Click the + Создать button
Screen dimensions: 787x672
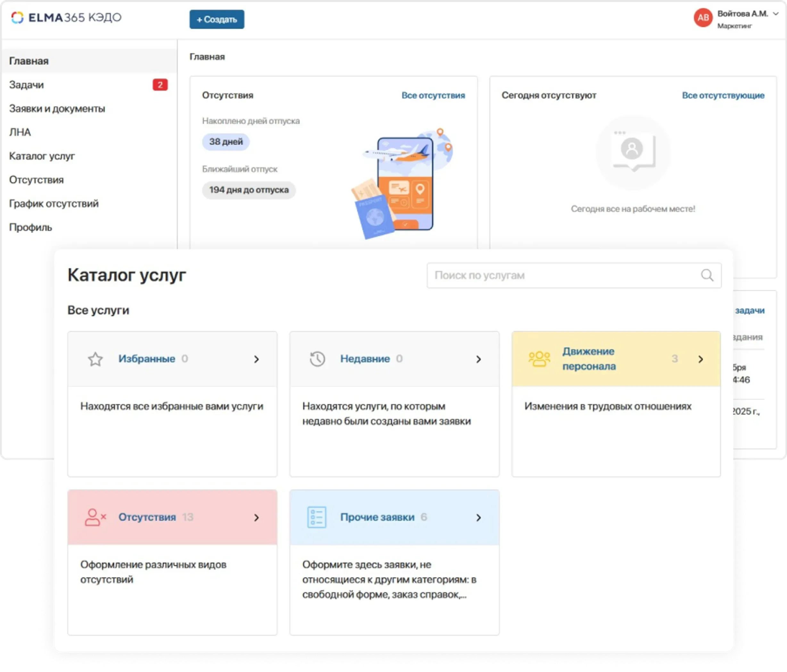pos(217,19)
